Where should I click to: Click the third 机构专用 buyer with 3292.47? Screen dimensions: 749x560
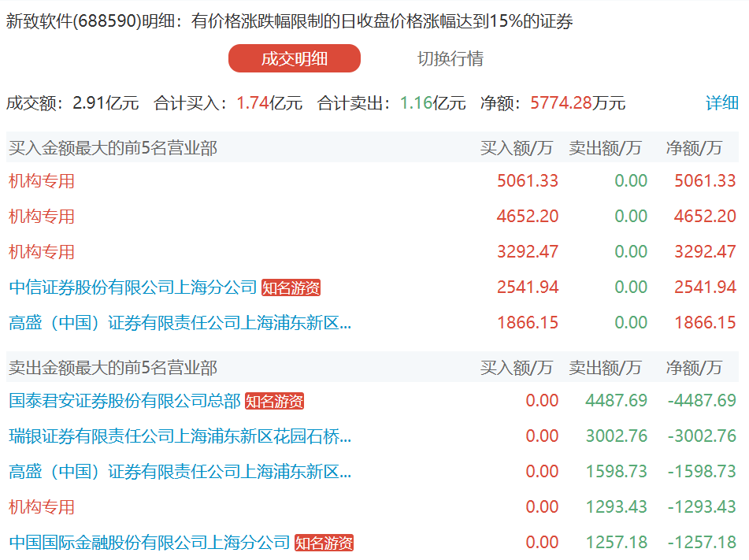tap(42, 252)
